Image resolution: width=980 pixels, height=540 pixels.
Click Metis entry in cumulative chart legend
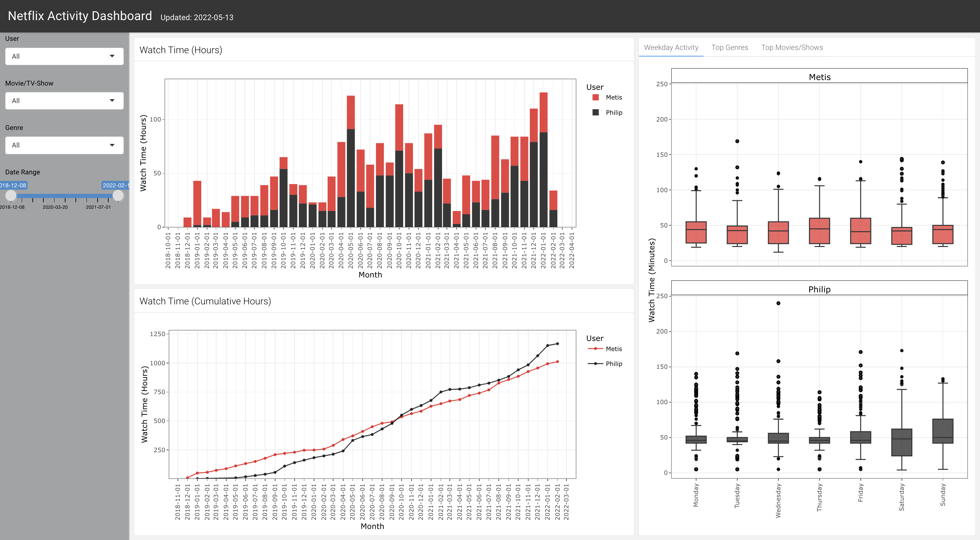605,349
